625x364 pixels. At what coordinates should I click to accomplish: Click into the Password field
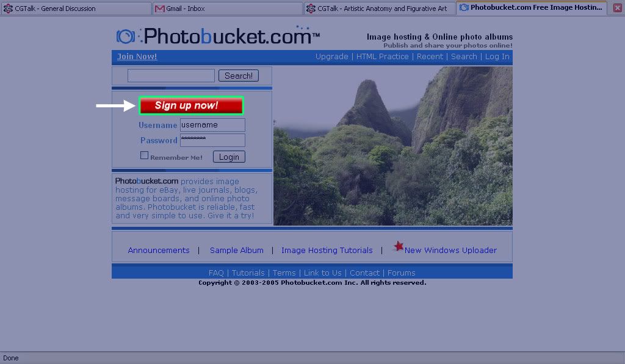tap(212, 140)
